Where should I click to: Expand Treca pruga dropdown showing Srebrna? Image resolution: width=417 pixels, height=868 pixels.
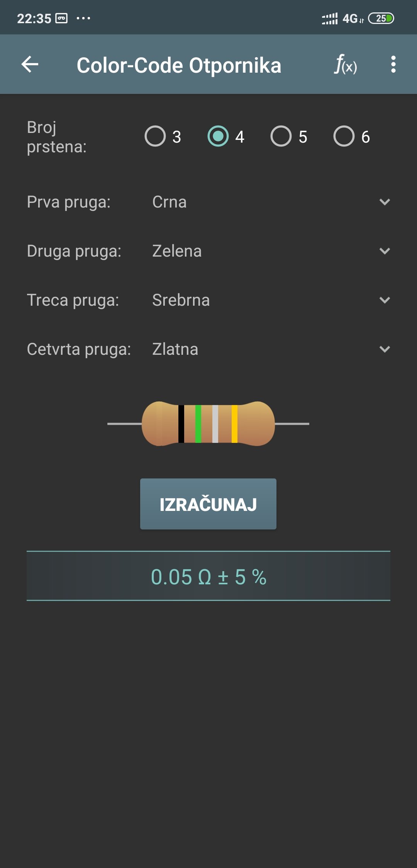click(x=270, y=300)
